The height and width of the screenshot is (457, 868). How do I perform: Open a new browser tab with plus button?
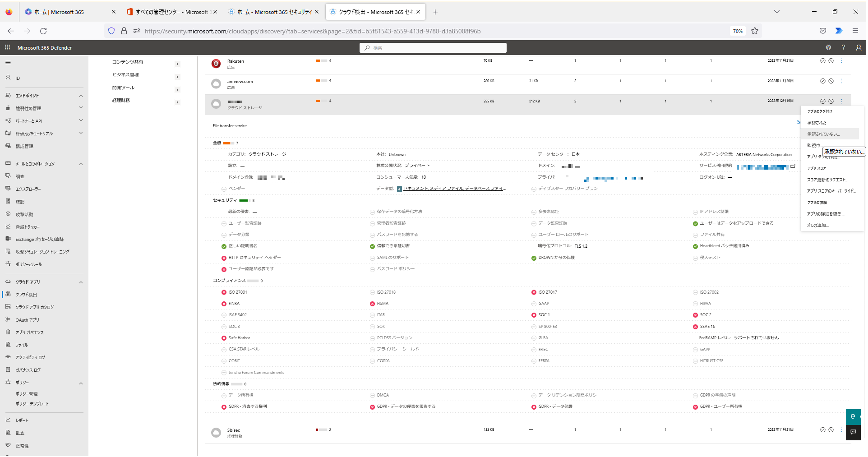pos(435,12)
